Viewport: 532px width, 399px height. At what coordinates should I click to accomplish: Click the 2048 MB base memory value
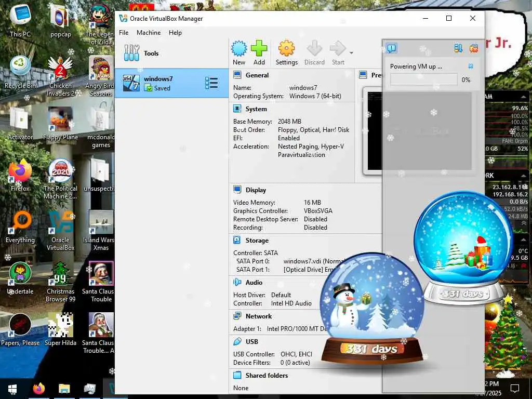point(289,122)
